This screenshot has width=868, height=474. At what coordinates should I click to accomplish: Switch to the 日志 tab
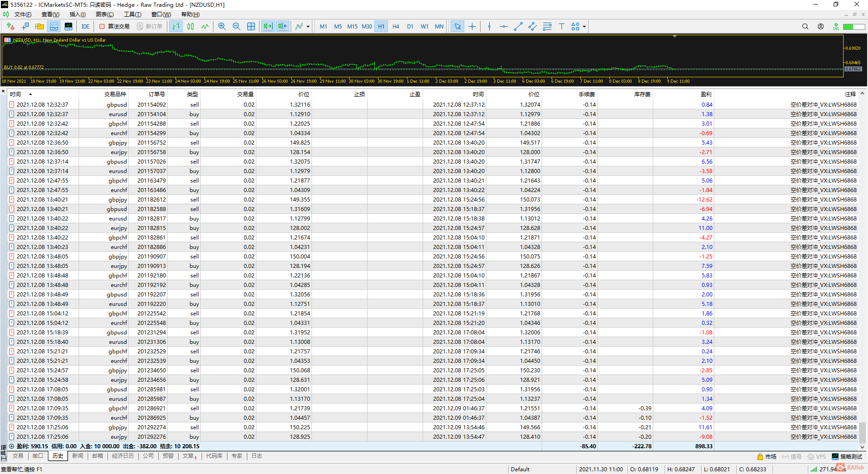click(257, 456)
